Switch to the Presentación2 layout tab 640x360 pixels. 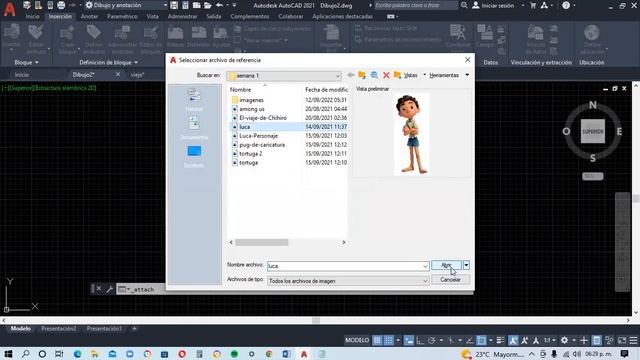[58, 329]
